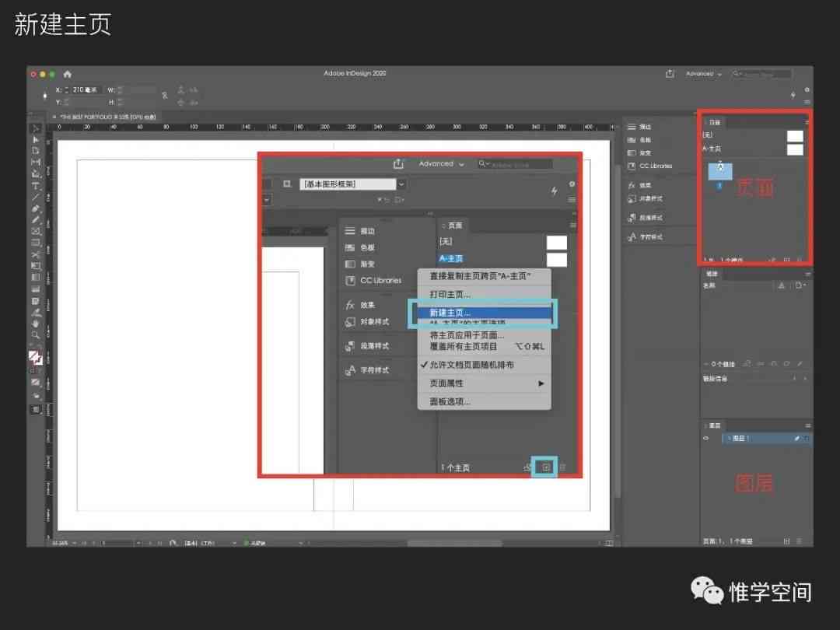840x630 pixels.
Task: Expand the 页面属性 submenu arrow
Action: click(x=541, y=383)
